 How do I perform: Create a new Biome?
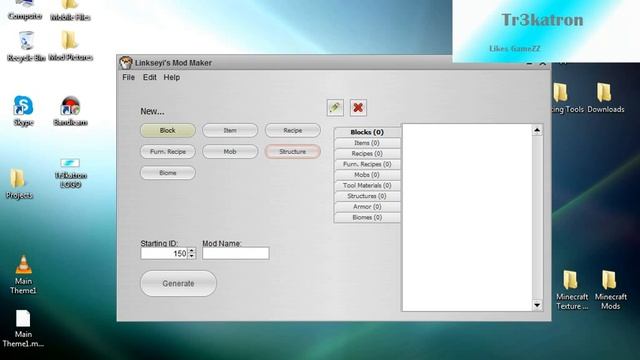click(168, 173)
